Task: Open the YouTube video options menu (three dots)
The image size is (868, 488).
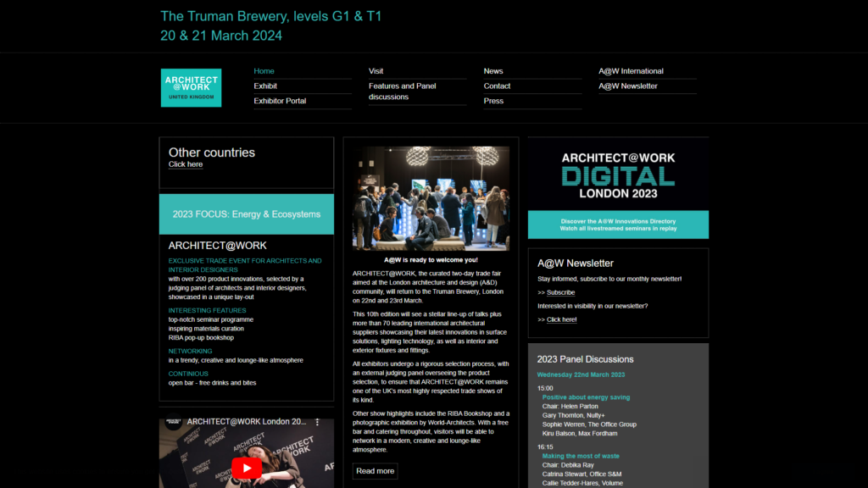Action: [317, 422]
